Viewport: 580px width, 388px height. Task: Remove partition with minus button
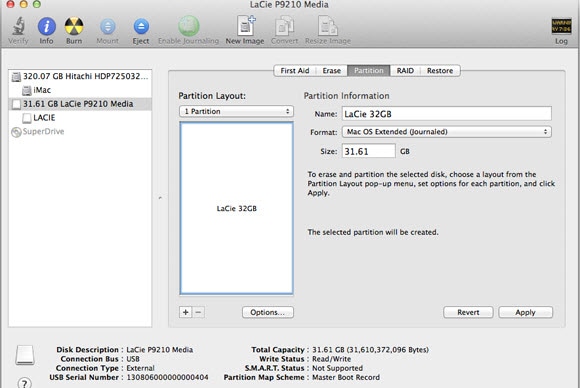[x=198, y=312]
